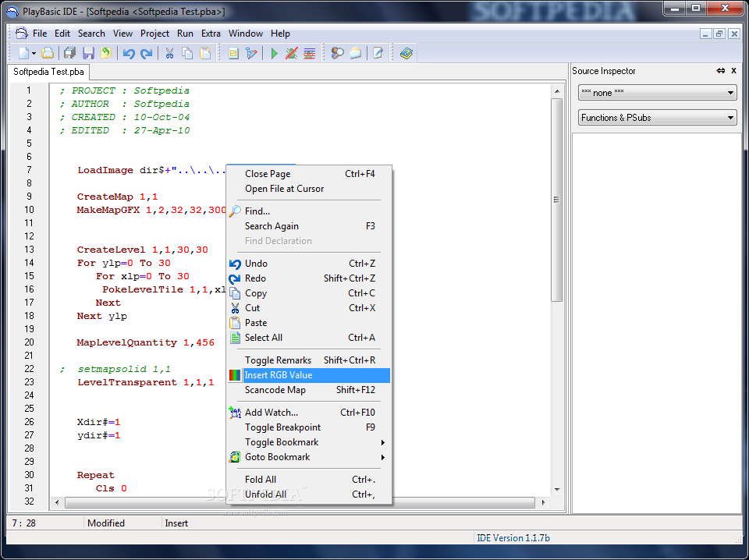The image size is (749, 560).
Task: Create a new file with the toolbar icon
Action: coord(23,54)
